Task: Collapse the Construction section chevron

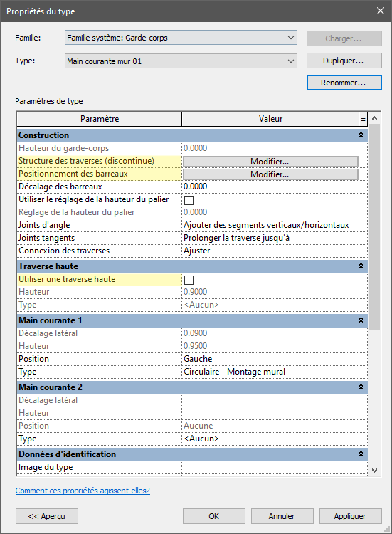Action: (x=361, y=135)
